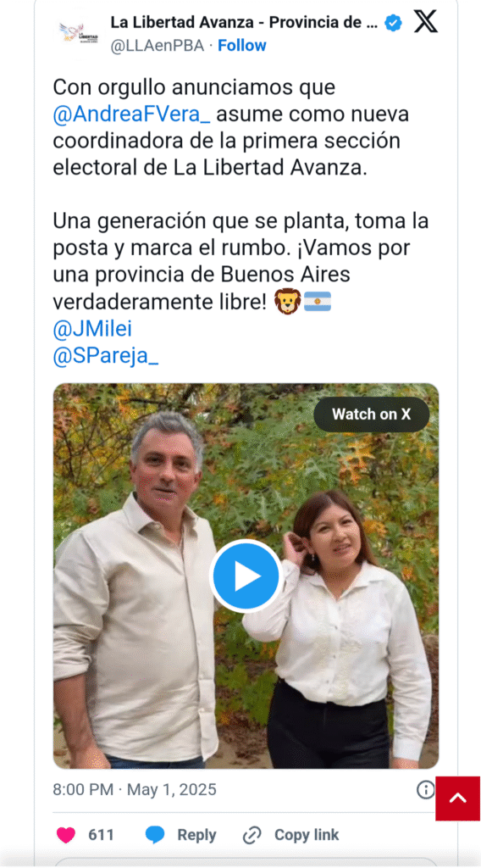
Task: Click the X logo icon
Action: tap(425, 22)
